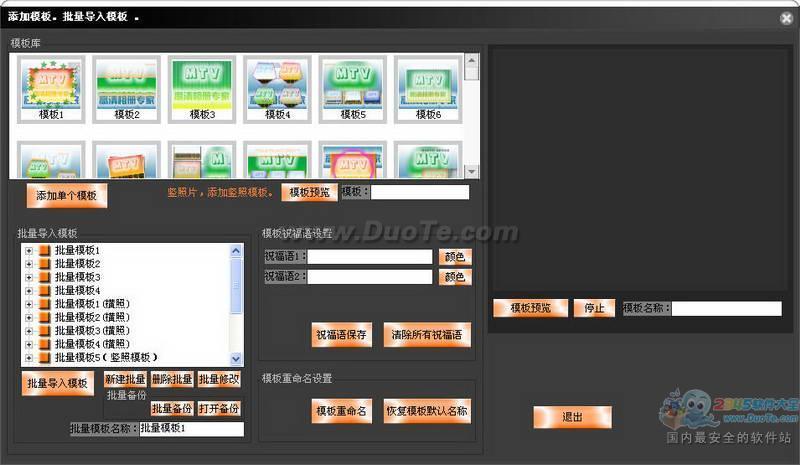Open 颜色 picker for 祝福语1
This screenshot has height=465, width=800.
click(x=455, y=257)
